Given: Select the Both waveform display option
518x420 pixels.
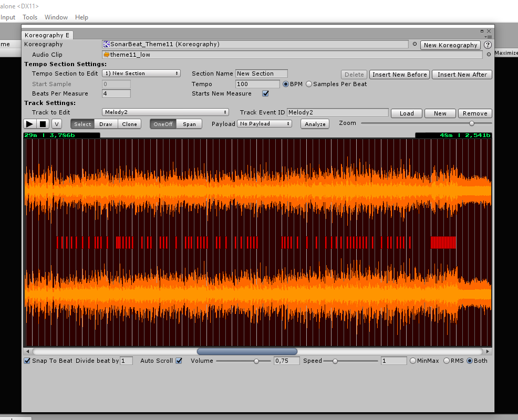Looking at the screenshot, I should pyautogui.click(x=470, y=361).
